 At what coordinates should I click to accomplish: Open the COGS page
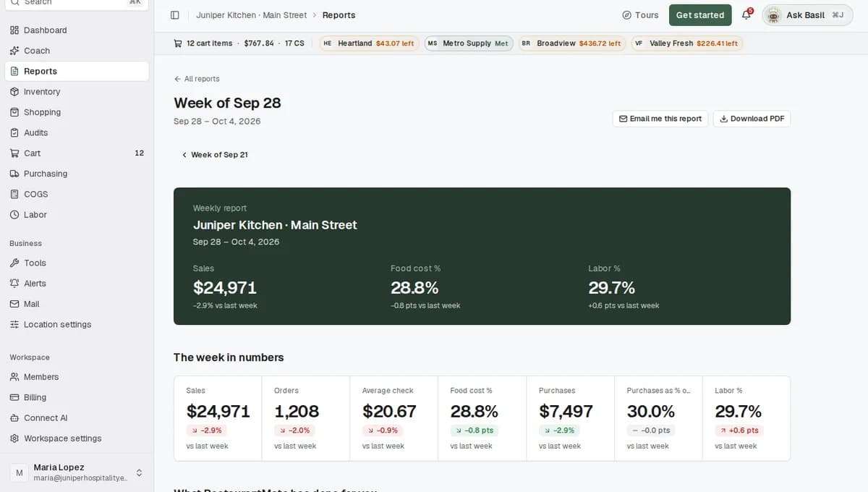(x=77, y=194)
